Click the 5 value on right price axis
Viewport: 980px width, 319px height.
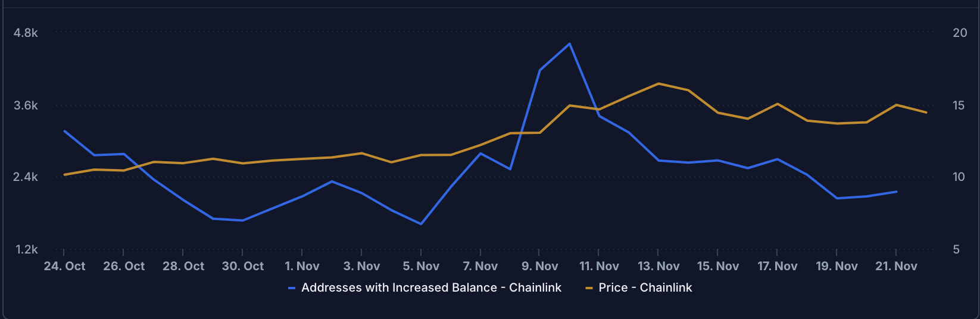pos(956,249)
